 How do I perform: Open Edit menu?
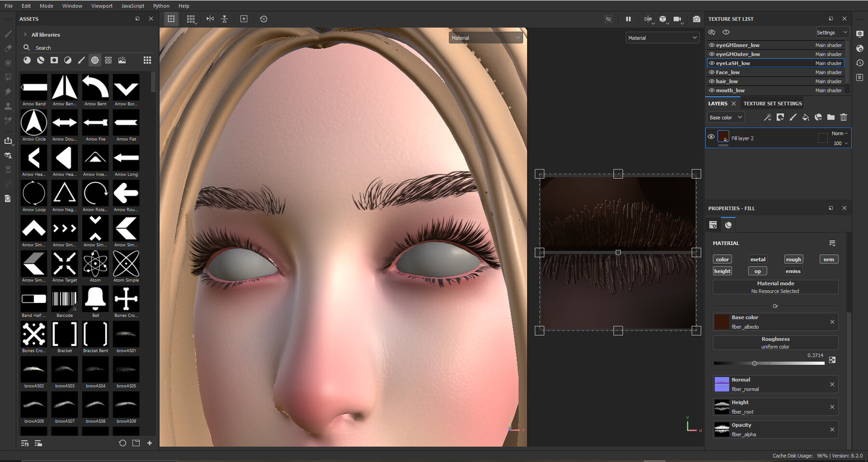(x=26, y=6)
